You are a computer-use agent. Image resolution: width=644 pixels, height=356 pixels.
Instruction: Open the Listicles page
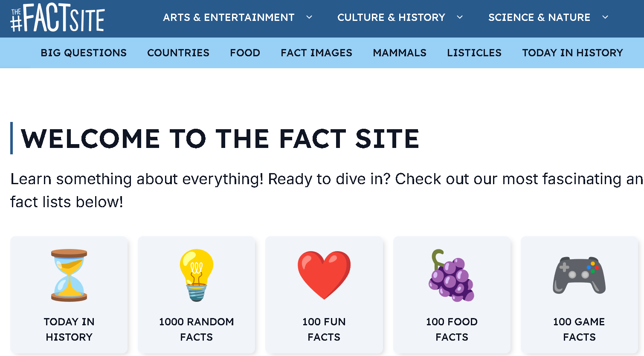pyautogui.click(x=474, y=52)
